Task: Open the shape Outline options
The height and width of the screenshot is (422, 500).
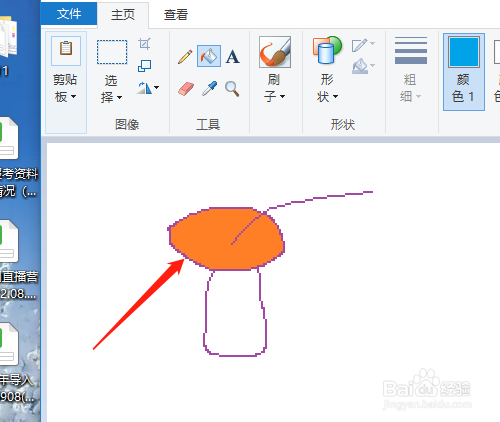Action: click(x=363, y=45)
